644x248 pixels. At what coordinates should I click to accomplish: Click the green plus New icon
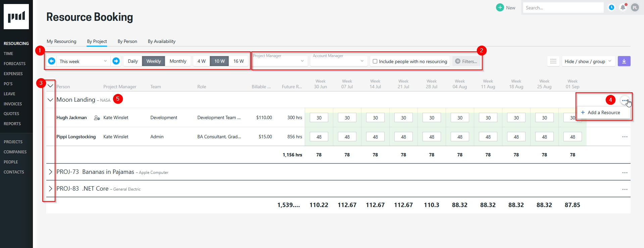point(500,7)
